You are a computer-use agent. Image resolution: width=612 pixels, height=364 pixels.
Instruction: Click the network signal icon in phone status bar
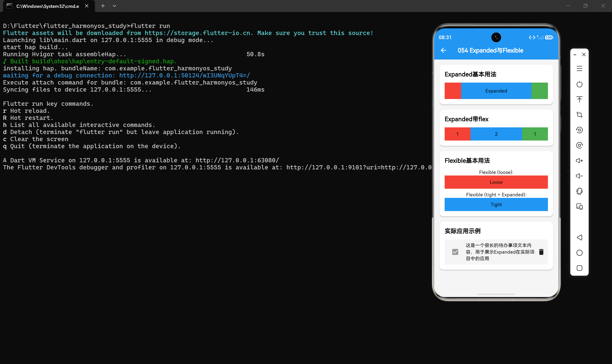click(x=540, y=37)
